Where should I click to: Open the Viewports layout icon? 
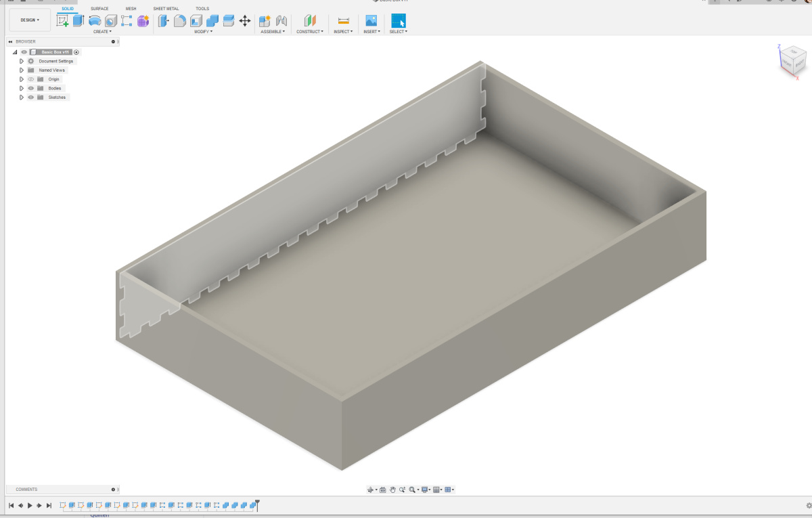tap(448, 490)
